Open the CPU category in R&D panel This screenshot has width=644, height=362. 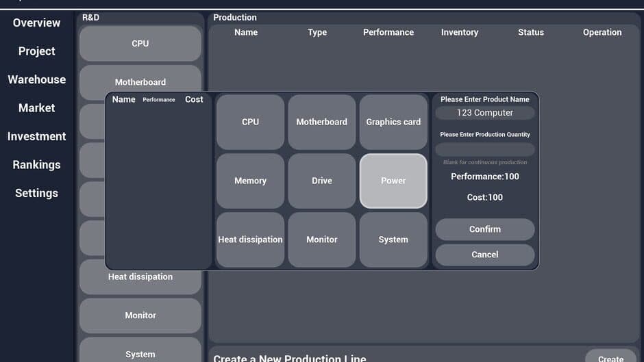(140, 44)
